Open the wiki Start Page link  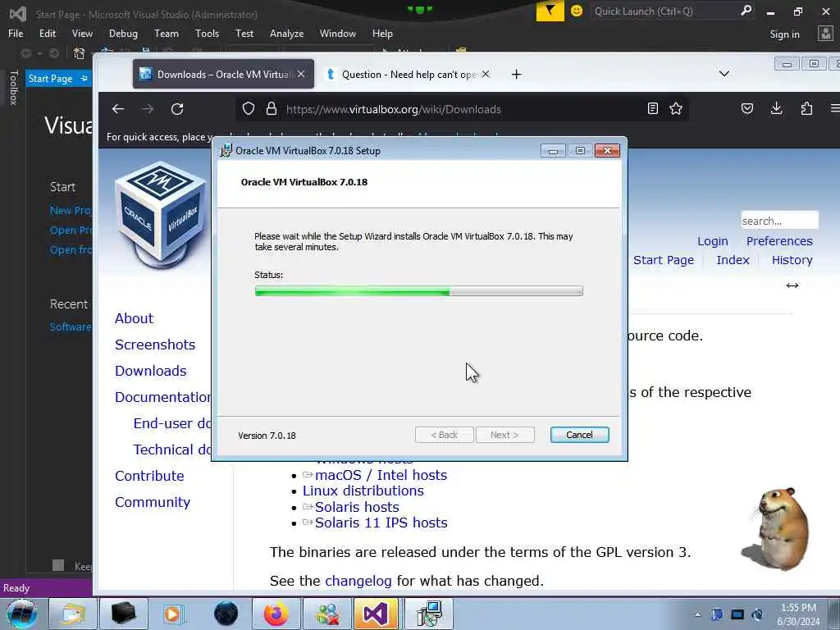663,260
